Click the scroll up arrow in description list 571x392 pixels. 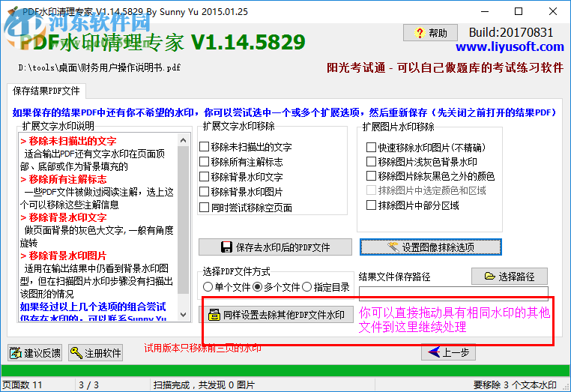pos(183,140)
